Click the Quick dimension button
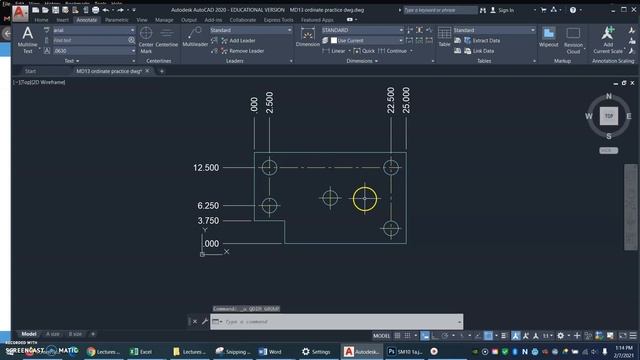 click(364, 51)
